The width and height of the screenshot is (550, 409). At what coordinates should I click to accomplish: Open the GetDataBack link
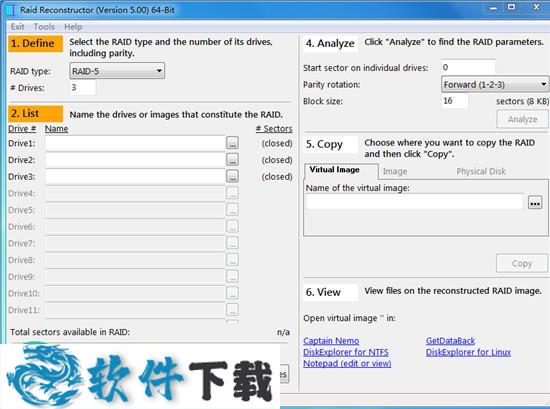tap(450, 341)
